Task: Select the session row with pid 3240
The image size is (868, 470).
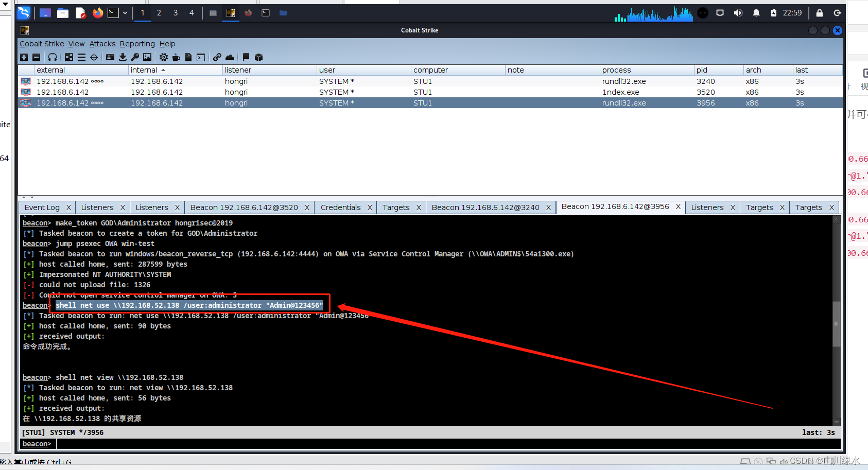Action: pos(430,81)
